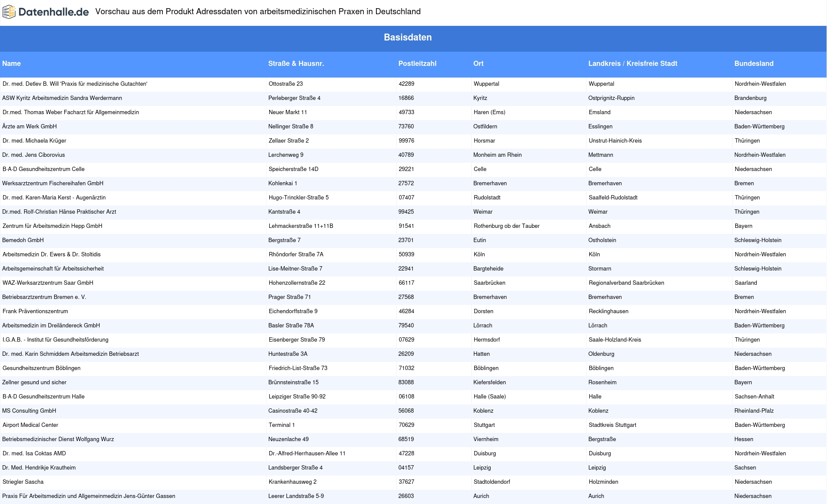Select district Unstrut-Hainich-Kreis
Viewport: 827px width, 504px height.
(x=615, y=141)
